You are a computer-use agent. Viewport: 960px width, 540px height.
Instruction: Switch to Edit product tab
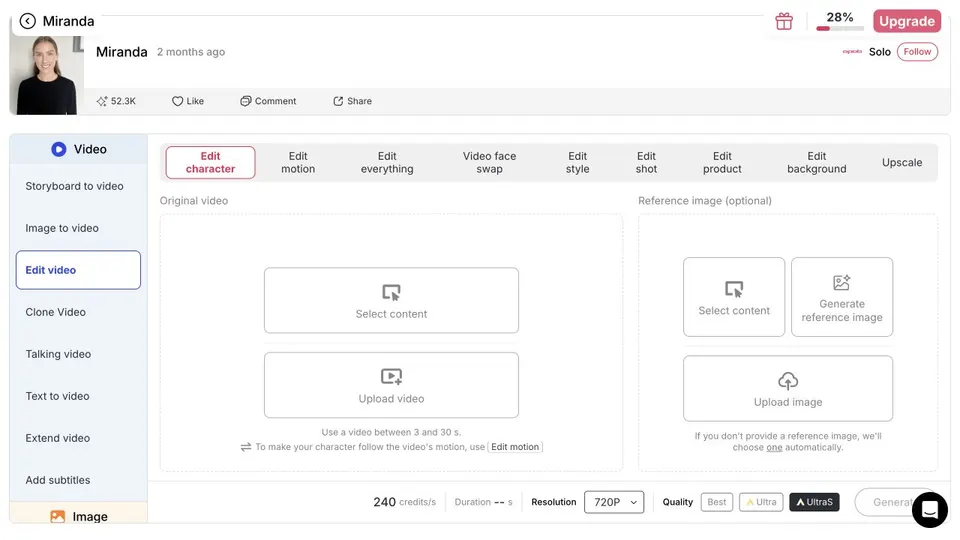click(722, 162)
